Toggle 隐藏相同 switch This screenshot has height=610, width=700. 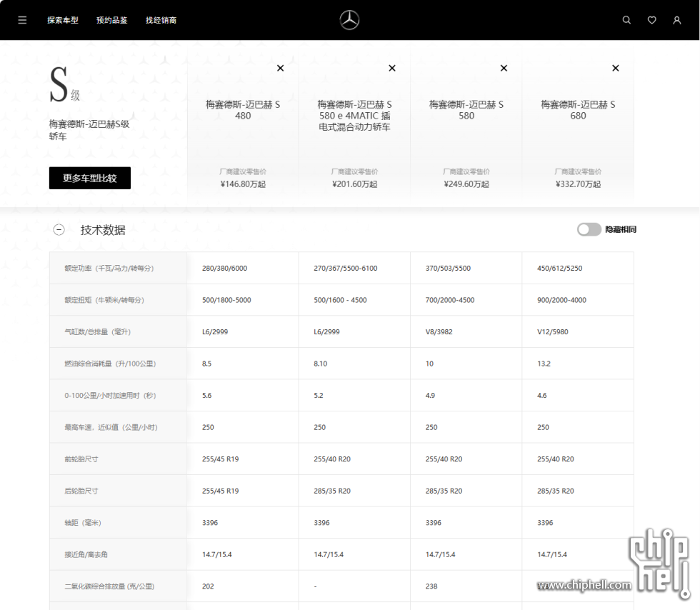[x=589, y=229]
